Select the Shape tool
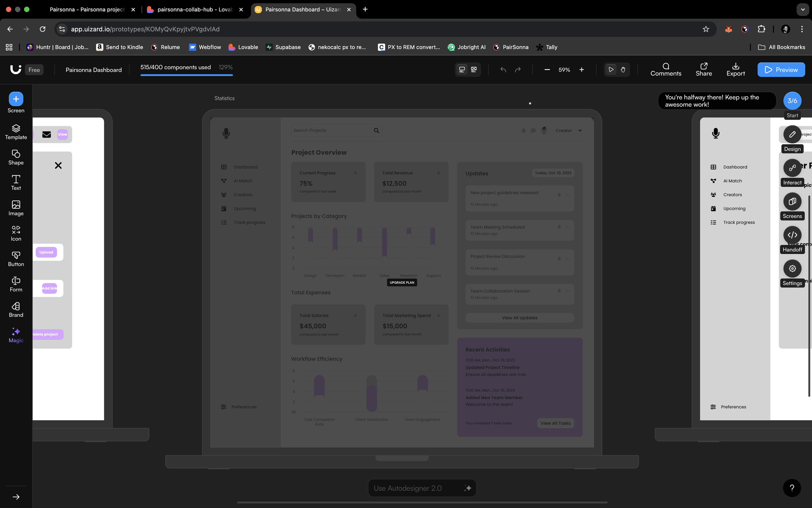This screenshot has height=508, width=812. (16, 157)
